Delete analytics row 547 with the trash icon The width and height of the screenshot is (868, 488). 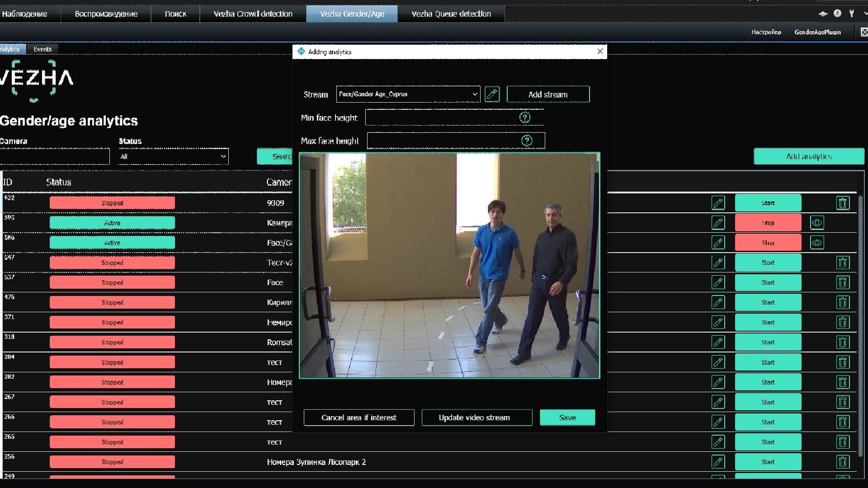click(843, 263)
